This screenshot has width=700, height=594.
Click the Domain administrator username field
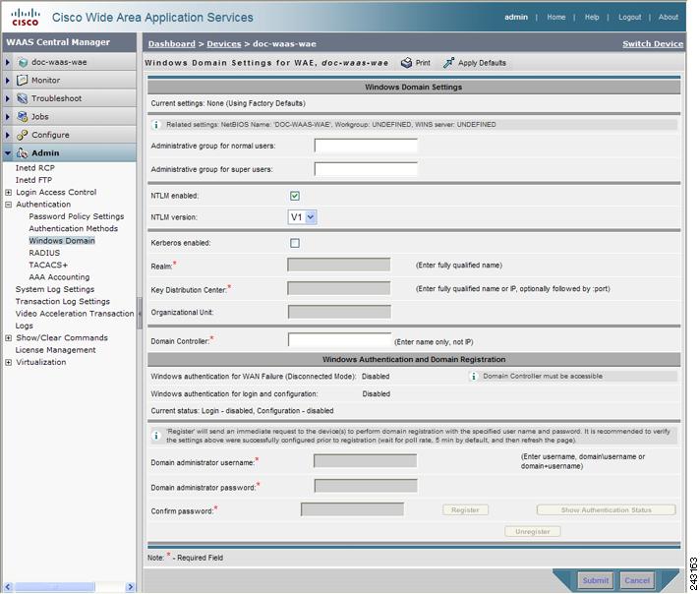pyautogui.click(x=365, y=461)
